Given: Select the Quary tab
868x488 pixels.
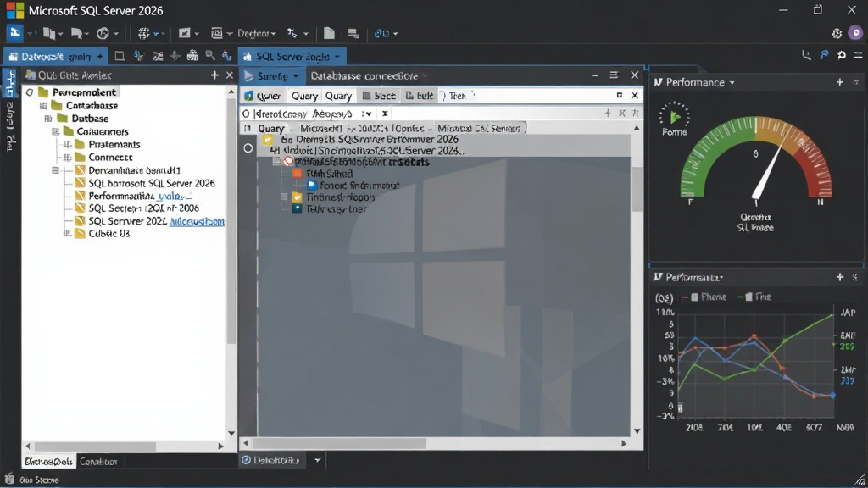Looking at the screenshot, I should point(338,96).
